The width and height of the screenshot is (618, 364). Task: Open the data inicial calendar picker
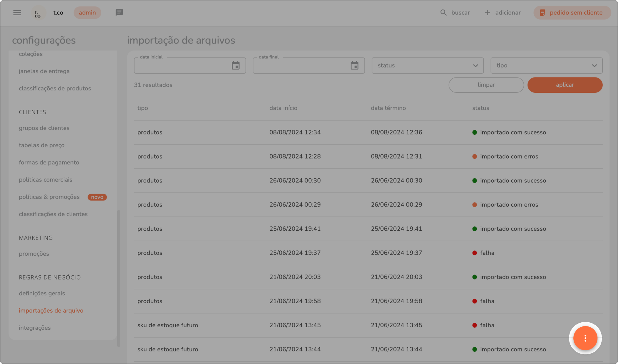(x=236, y=65)
